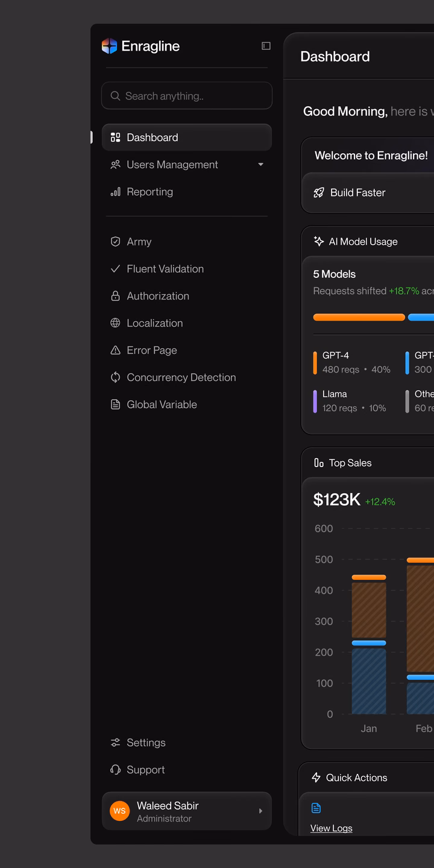Screen dimensions: 434x868
Task: Click the +18.7% requests shifted value
Action: (x=404, y=291)
